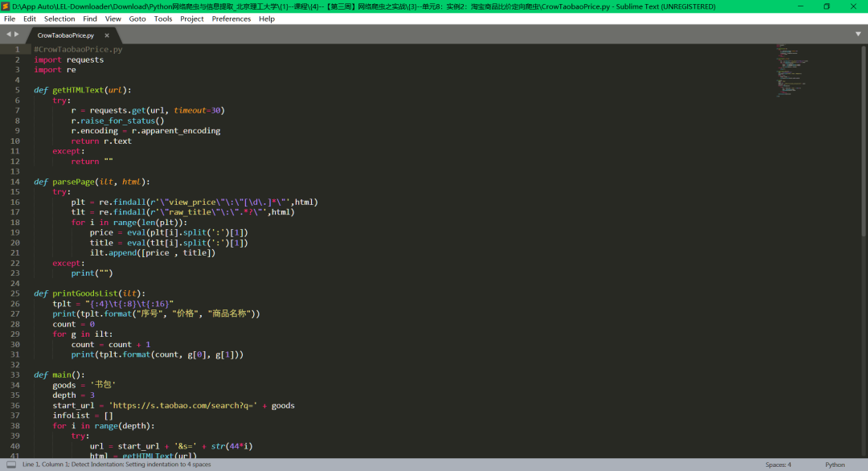Screen dimensions: 868x471
Task: Minimize the Sublime Text window
Action: tap(800, 6)
